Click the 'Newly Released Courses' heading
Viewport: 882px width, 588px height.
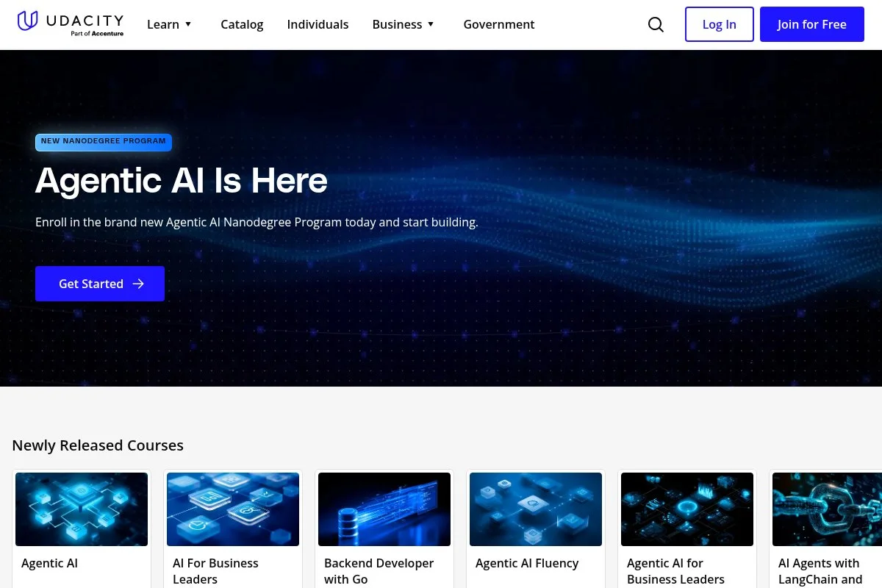(98, 445)
